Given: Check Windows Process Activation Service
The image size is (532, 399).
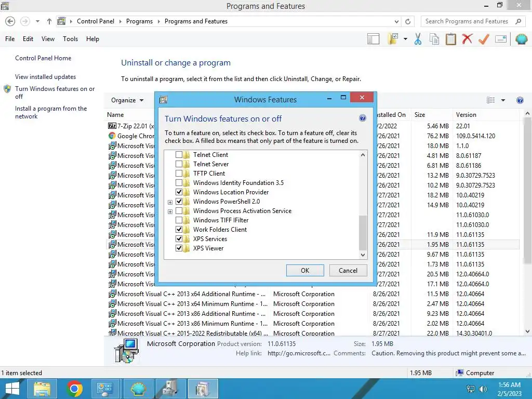Looking at the screenshot, I should [x=179, y=211].
